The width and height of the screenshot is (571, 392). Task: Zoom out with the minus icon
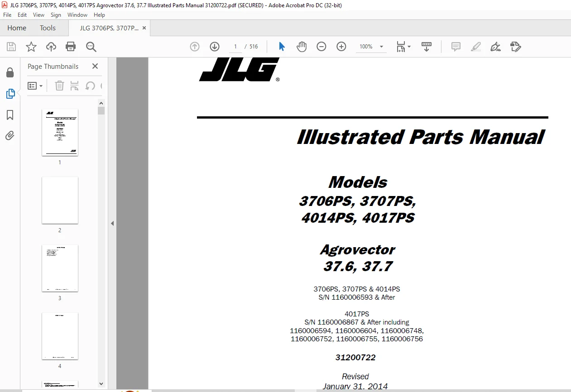coord(321,47)
